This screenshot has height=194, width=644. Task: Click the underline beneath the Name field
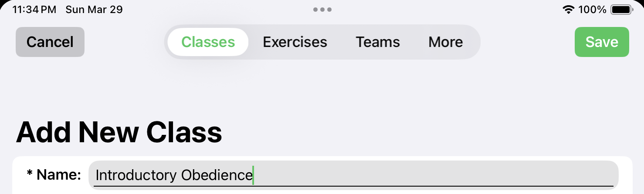pos(353,186)
